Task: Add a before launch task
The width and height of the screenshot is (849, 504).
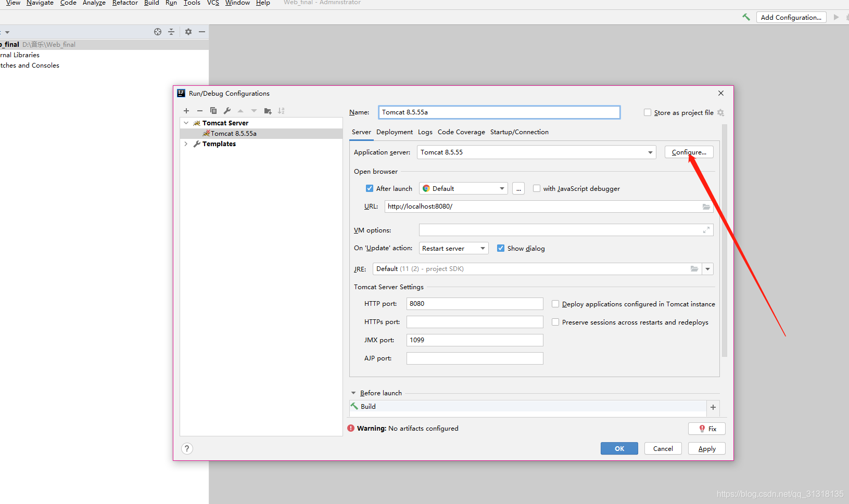Action: 713,407
